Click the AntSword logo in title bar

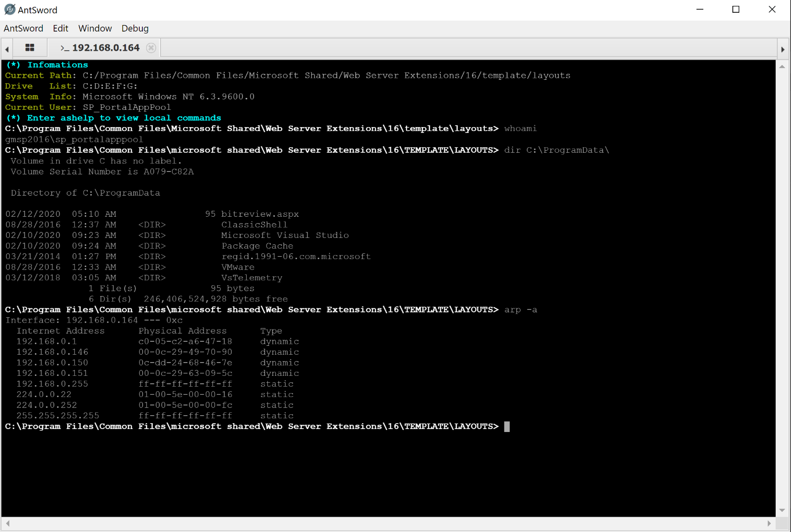coord(9,9)
